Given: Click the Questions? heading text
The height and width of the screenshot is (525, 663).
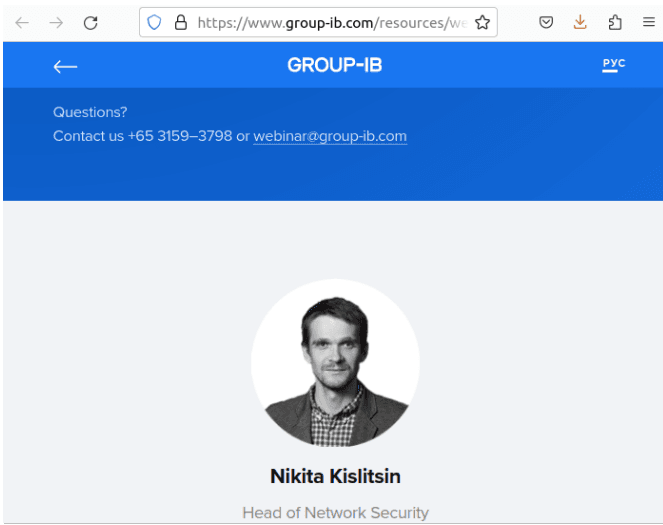Looking at the screenshot, I should pos(90,112).
